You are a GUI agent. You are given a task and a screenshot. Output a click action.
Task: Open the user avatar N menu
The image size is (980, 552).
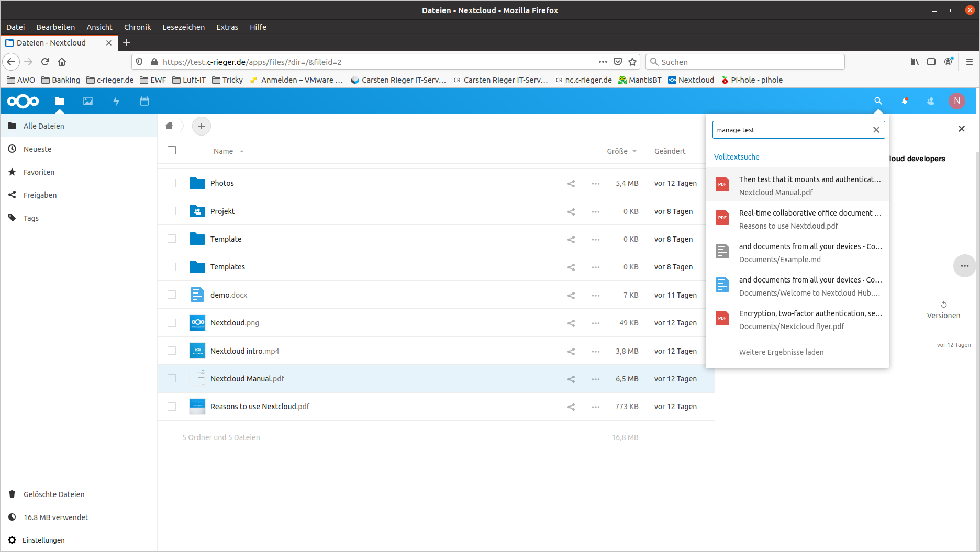point(957,101)
